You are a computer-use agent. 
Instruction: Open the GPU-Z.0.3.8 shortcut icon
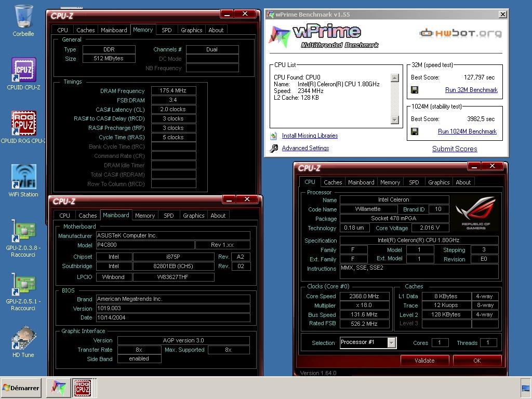(23, 230)
